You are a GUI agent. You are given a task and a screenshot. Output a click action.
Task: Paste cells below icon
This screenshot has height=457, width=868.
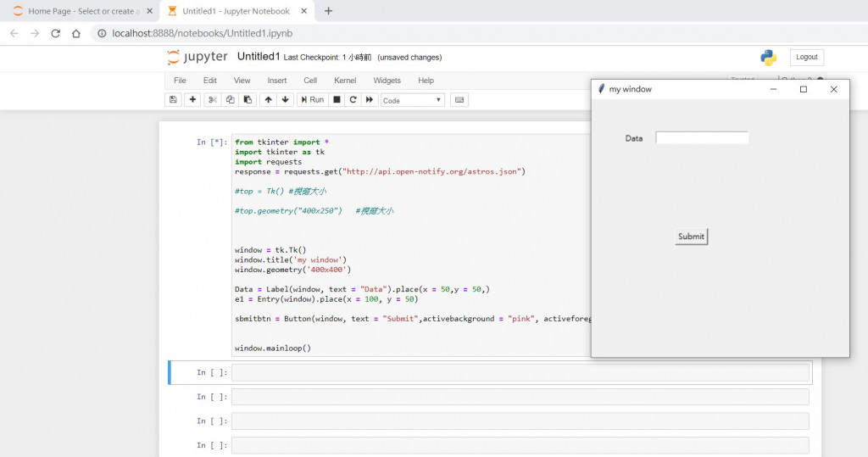pos(248,100)
